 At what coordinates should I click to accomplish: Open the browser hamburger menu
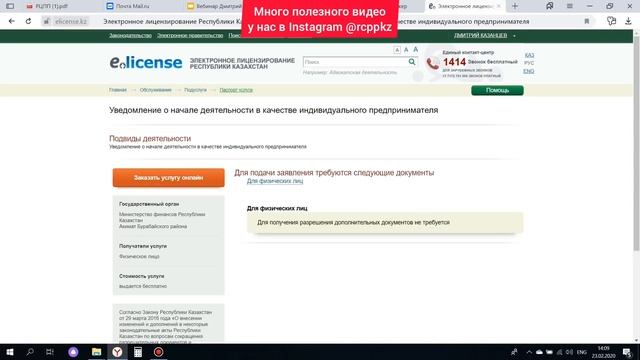point(569,6)
